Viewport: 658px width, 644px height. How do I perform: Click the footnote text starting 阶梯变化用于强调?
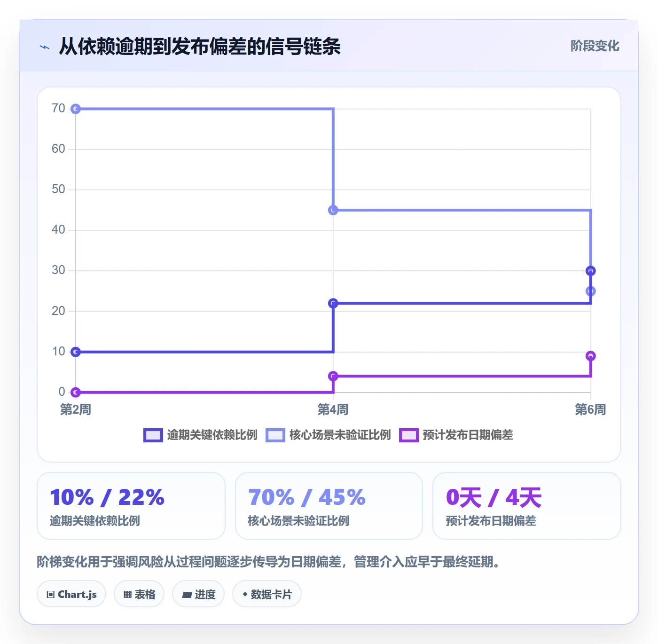[269, 562]
